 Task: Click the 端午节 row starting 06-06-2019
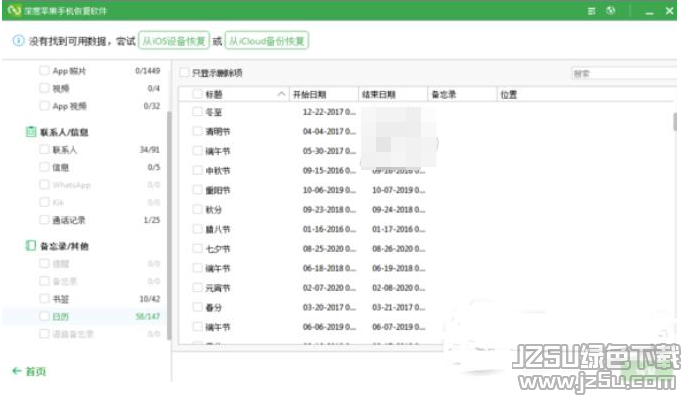[426, 327]
